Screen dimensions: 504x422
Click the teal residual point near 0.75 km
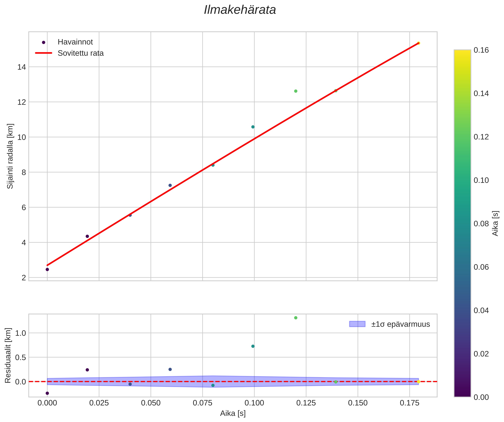click(253, 346)
